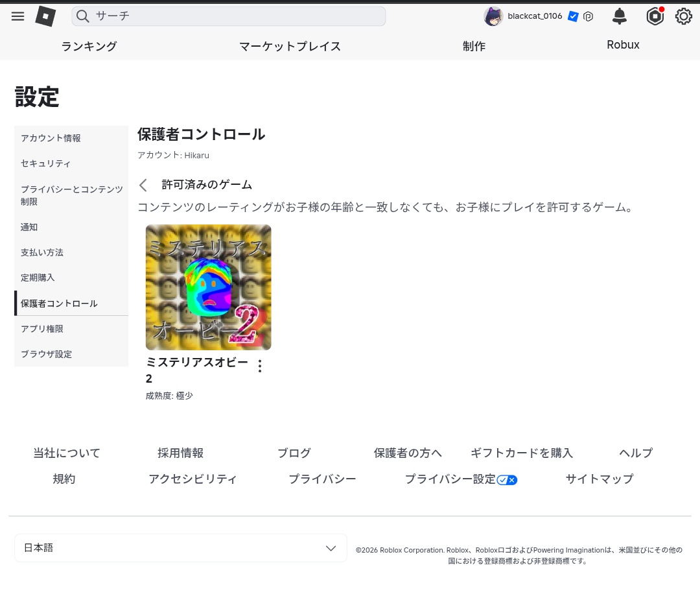Open ブログ footer link
Image resolution: width=700 pixels, height=598 pixels.
pos(294,453)
